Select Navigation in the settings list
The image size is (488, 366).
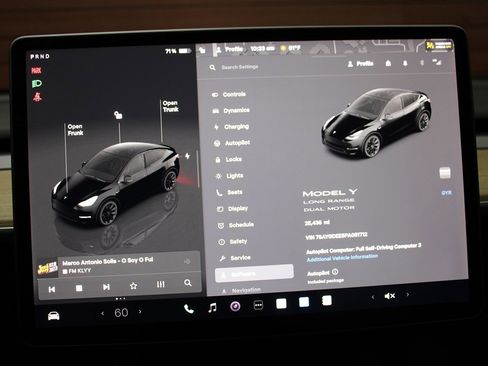point(241,291)
